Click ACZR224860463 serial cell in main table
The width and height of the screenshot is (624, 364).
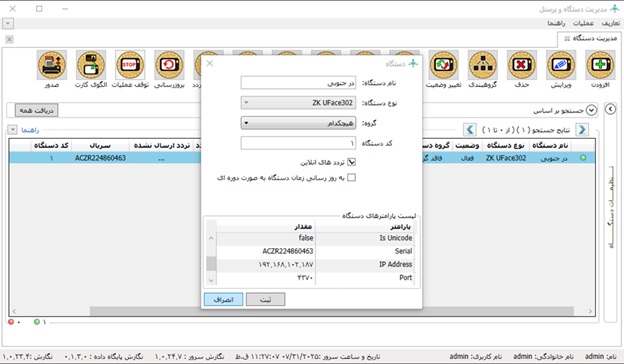pyautogui.click(x=100, y=158)
